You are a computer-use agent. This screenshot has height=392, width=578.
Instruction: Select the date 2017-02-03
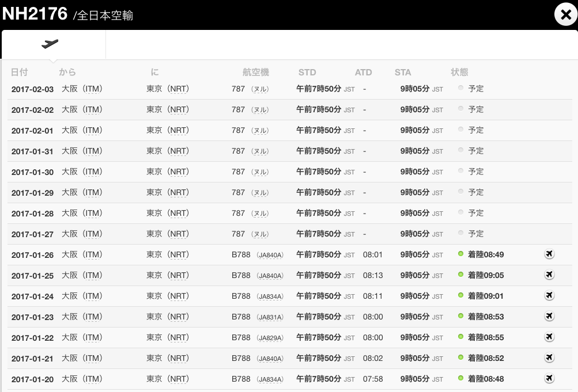point(32,89)
